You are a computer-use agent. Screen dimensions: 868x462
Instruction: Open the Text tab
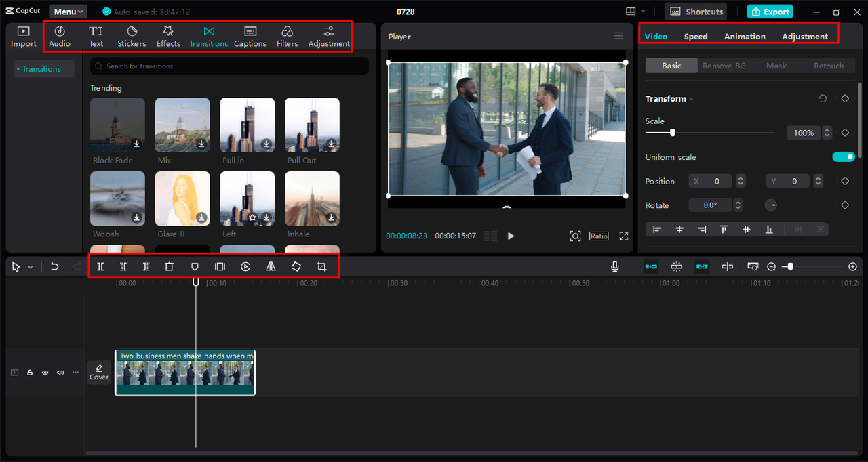[96, 37]
